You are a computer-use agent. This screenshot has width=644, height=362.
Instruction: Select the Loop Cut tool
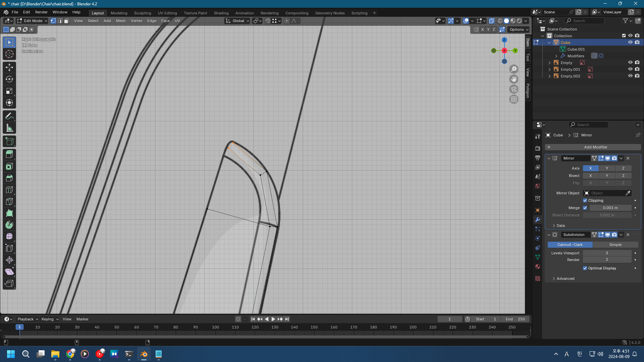(x=9, y=190)
